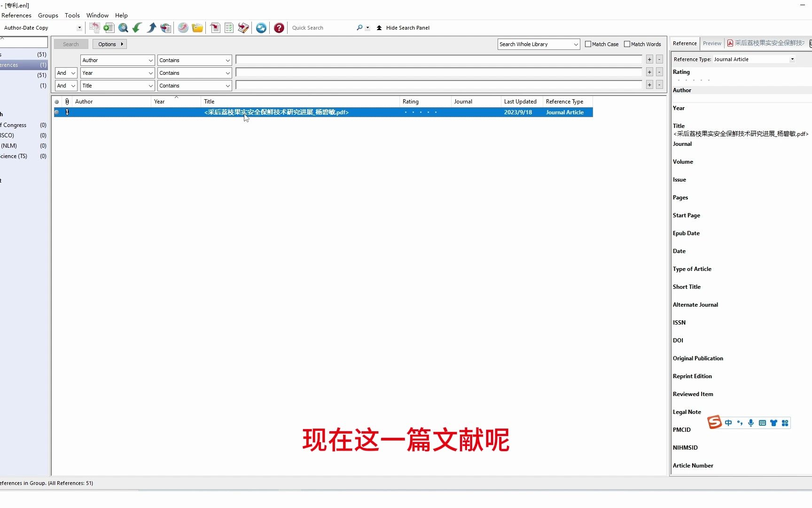
Task: Open the Online Search tool
Action: (123, 28)
